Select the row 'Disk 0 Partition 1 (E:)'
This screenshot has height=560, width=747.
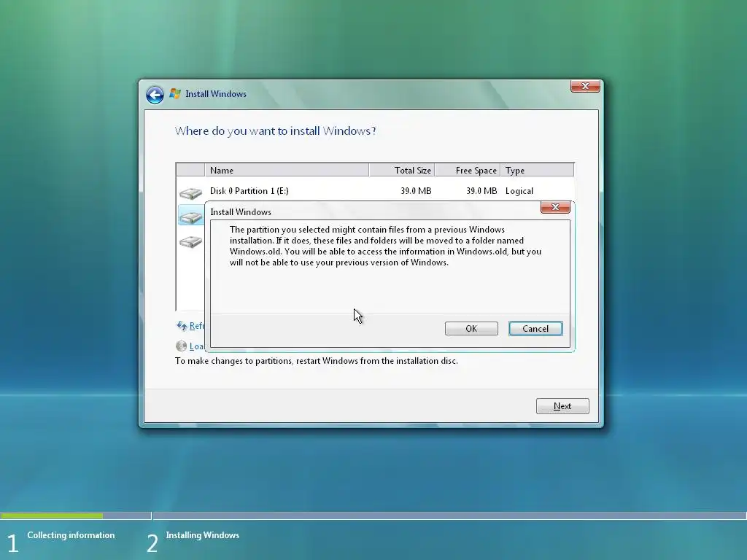click(x=375, y=191)
